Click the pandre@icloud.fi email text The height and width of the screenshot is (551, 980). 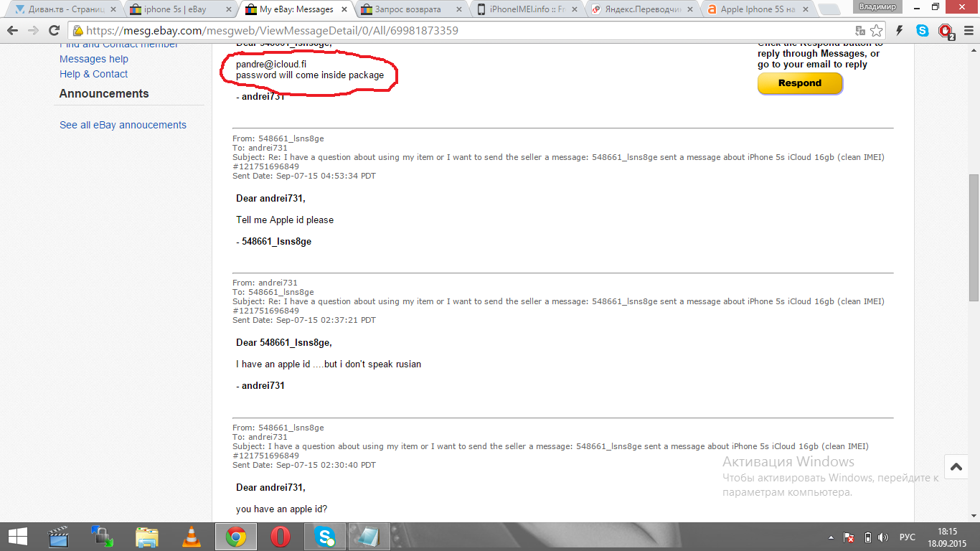click(272, 64)
